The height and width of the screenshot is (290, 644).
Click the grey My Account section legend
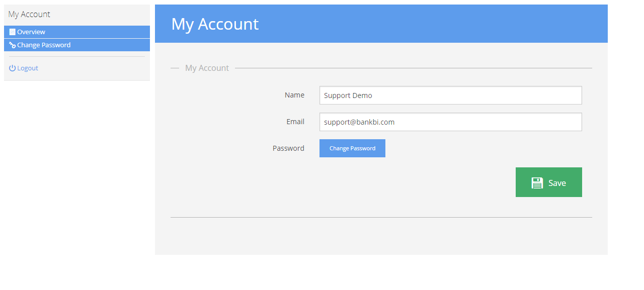click(207, 68)
